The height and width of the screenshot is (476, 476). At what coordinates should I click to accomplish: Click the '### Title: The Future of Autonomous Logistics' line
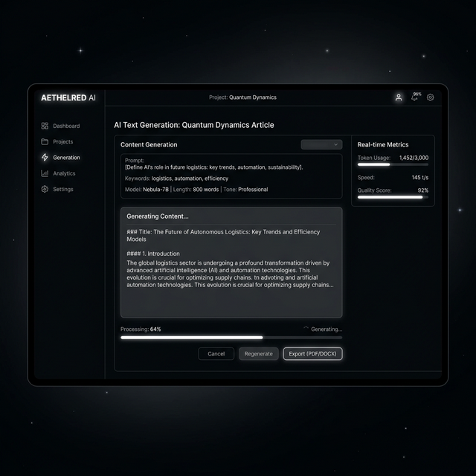223,235
